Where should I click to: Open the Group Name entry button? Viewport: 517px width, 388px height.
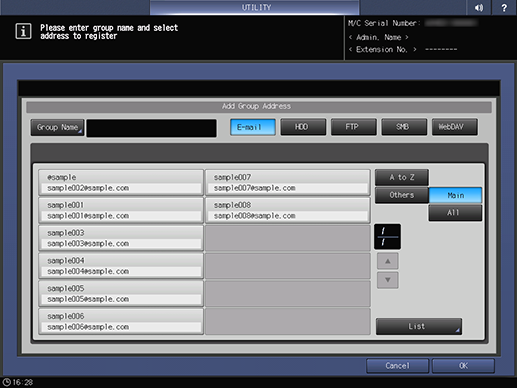pos(57,127)
